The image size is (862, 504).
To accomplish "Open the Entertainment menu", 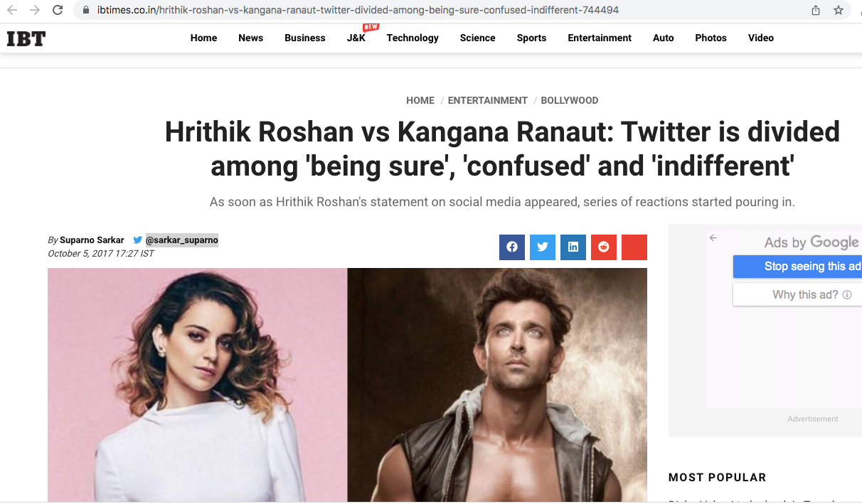I will click(x=600, y=38).
